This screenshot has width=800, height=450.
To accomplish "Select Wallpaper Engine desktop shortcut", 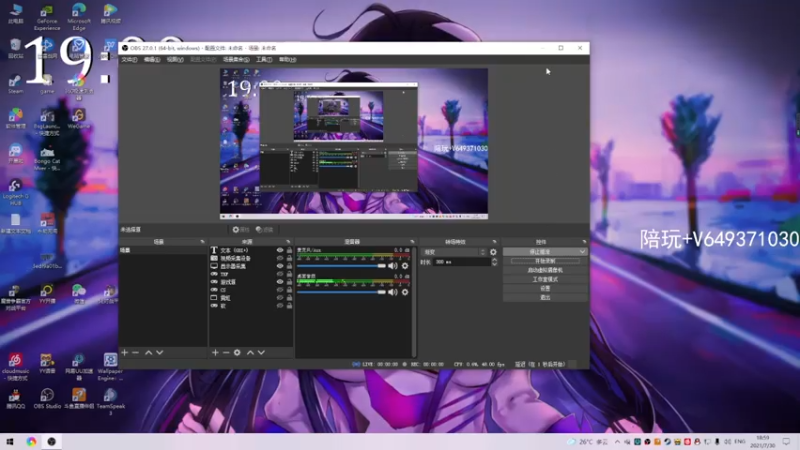I will click(x=110, y=366).
